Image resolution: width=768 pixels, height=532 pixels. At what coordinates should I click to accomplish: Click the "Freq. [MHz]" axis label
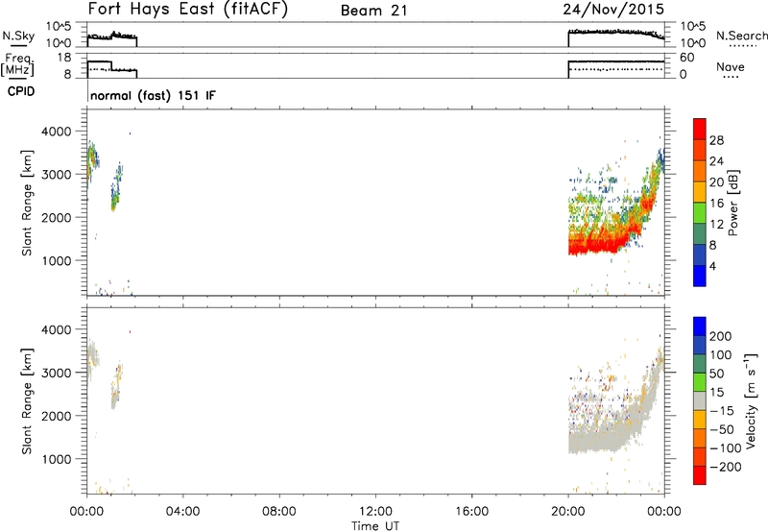(17, 64)
